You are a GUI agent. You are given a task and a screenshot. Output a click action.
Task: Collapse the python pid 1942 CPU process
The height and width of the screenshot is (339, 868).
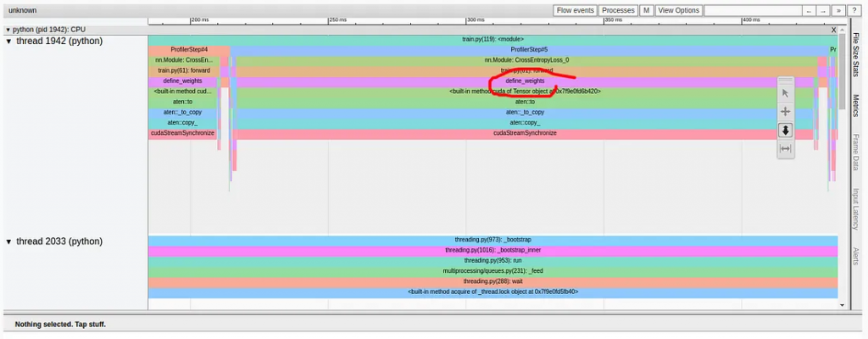click(8, 30)
